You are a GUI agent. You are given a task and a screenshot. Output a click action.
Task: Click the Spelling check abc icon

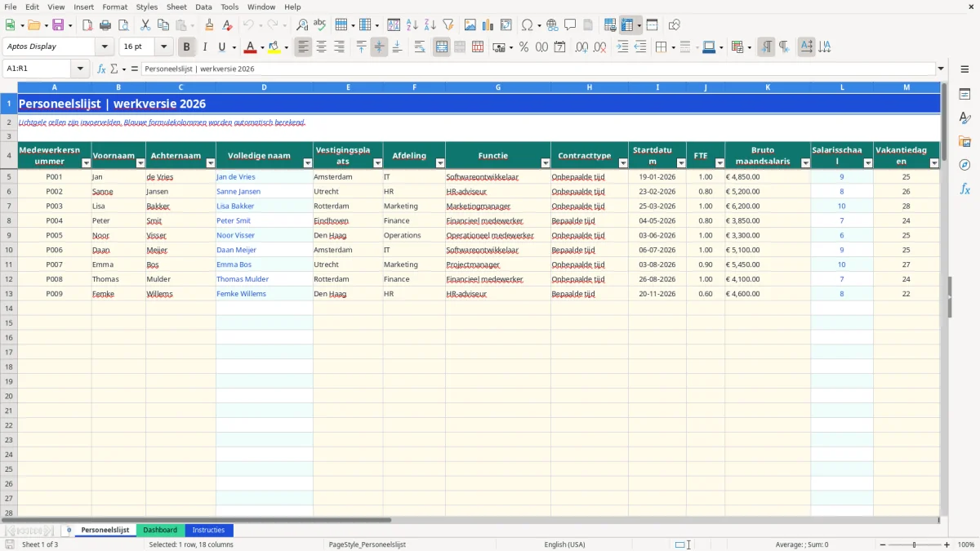320,25
